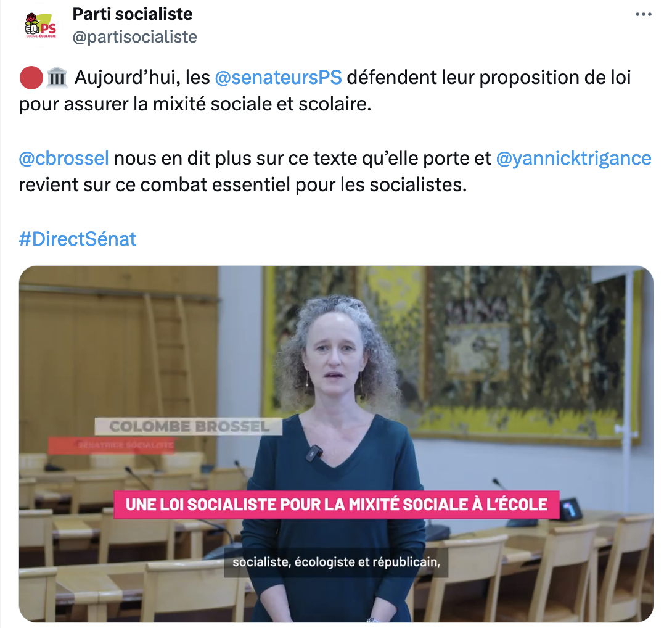
Task: Click the red circle emoji in tweet
Action: [x=31, y=78]
